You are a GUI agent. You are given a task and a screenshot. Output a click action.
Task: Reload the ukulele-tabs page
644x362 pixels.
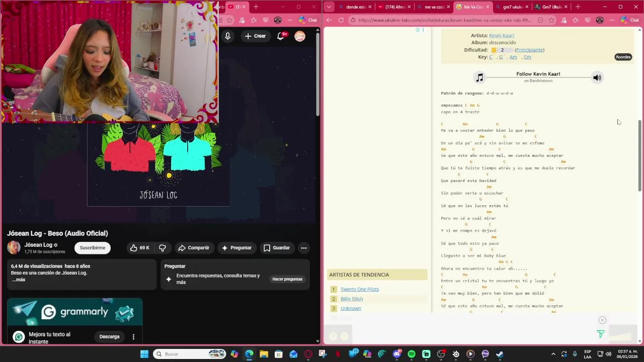(x=341, y=20)
